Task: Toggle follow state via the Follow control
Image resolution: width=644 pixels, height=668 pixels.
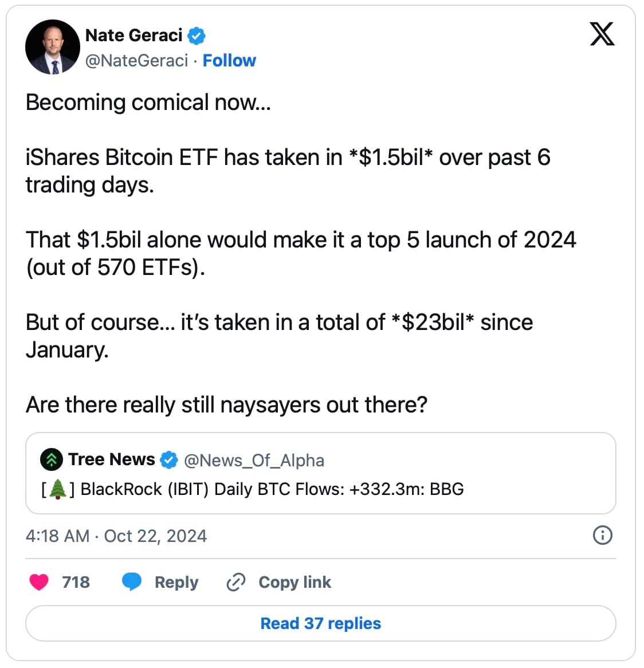Action: pos(229,60)
